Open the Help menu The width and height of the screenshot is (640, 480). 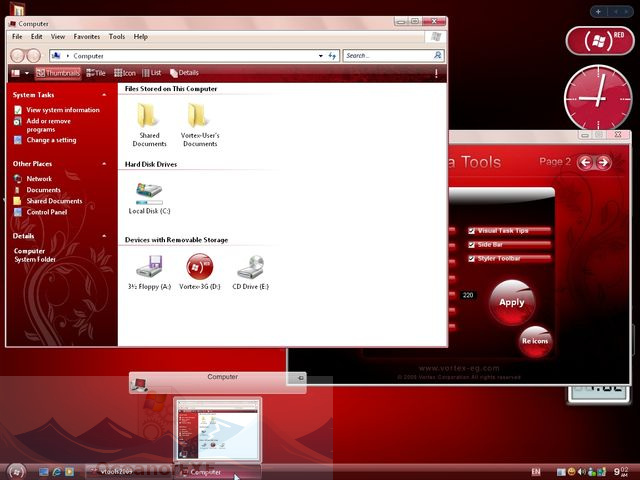(140, 37)
